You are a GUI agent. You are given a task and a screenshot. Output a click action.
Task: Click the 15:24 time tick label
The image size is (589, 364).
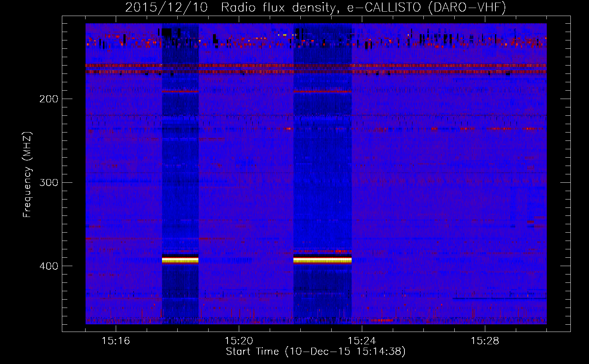tap(362, 341)
